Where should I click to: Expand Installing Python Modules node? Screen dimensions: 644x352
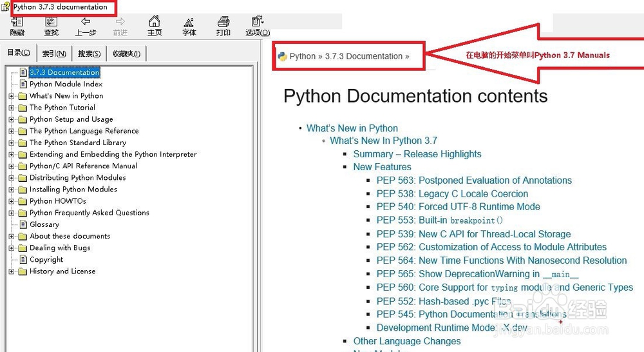click(x=12, y=190)
